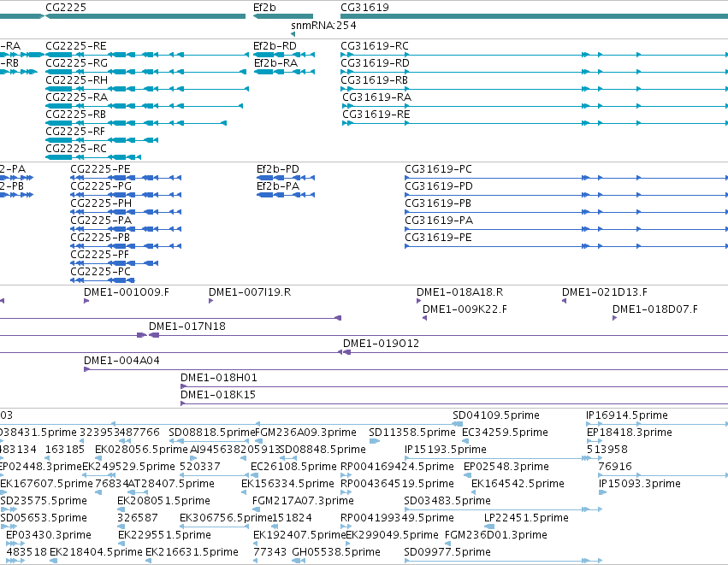
Task: Open EST FGM217A07.3prime
Action: 303,502
